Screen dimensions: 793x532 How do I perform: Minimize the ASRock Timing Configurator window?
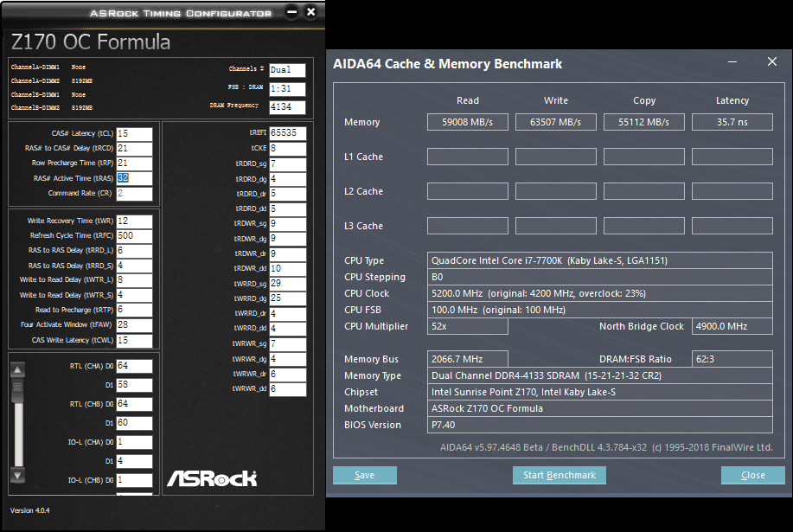point(291,11)
